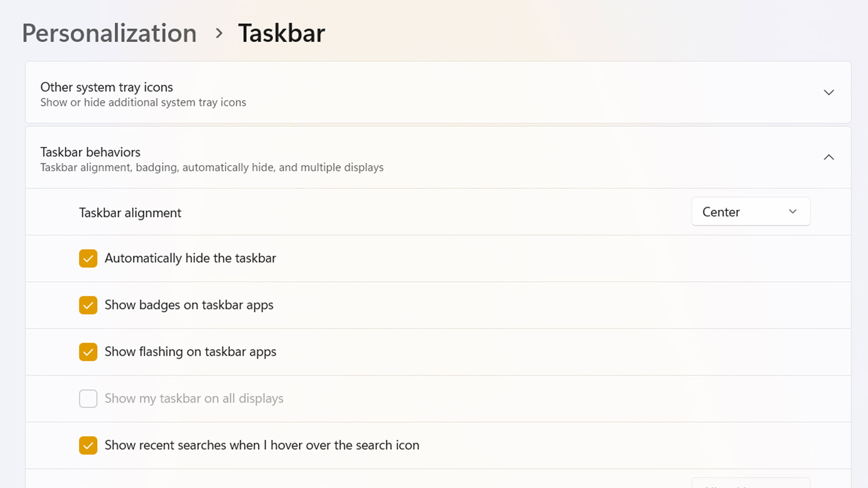868x488 pixels.
Task: Collapse Taskbar behaviors with the up chevron
Action: pyautogui.click(x=829, y=158)
